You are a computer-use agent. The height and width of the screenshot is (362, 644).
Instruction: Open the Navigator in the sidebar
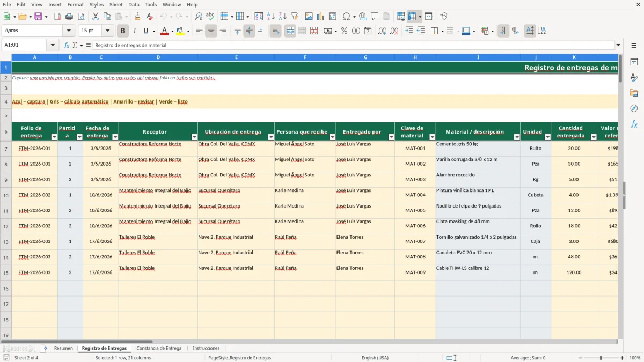coord(634,108)
